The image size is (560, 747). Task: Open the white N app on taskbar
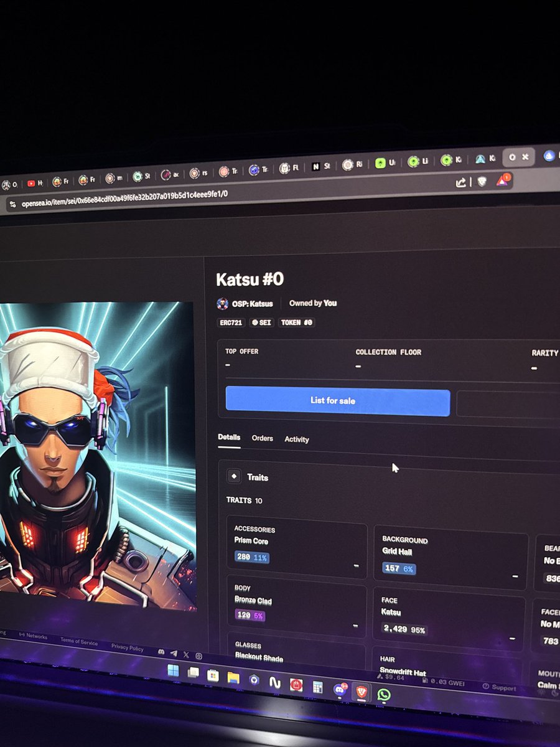[x=274, y=682]
